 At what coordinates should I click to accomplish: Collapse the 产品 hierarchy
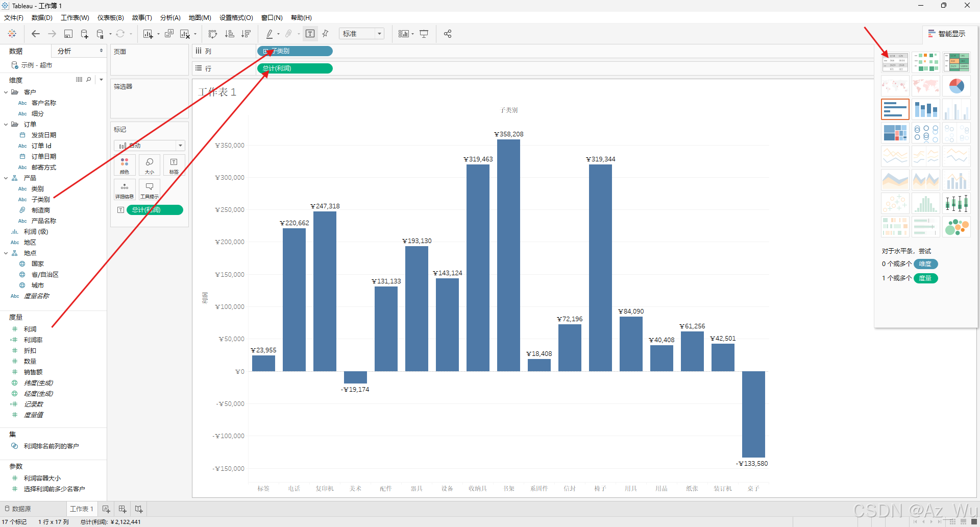(6, 178)
